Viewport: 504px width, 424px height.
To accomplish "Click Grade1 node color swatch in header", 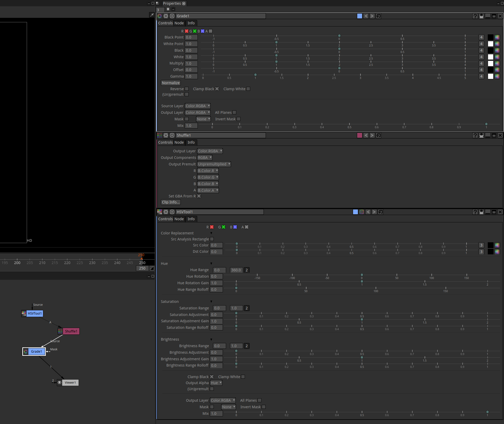I will coord(360,16).
